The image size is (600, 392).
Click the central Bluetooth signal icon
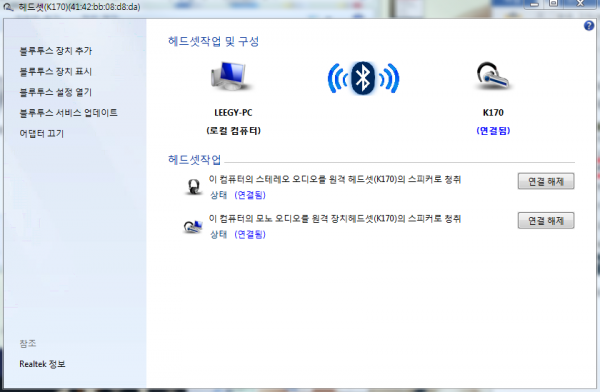click(x=363, y=78)
